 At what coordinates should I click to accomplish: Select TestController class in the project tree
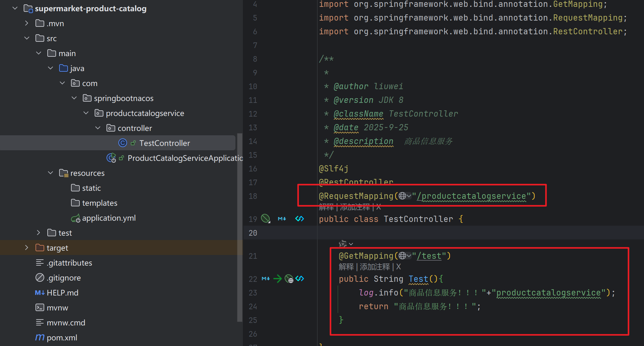(x=164, y=143)
